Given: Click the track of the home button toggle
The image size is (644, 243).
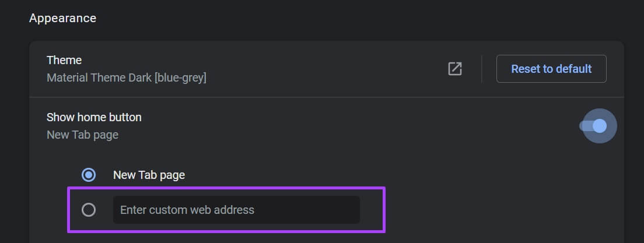Looking at the screenshot, I should (x=586, y=126).
